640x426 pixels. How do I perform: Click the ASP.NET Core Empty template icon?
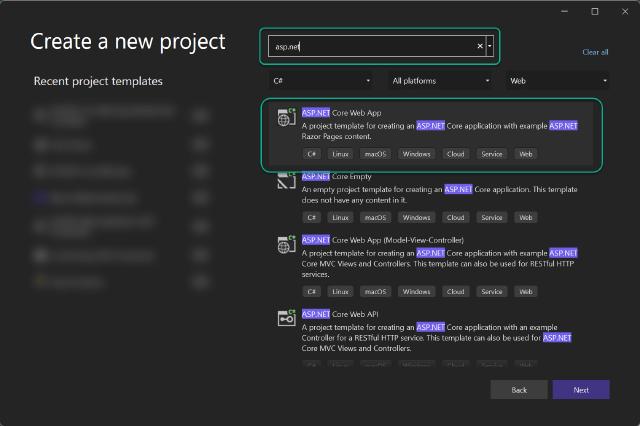(x=285, y=182)
